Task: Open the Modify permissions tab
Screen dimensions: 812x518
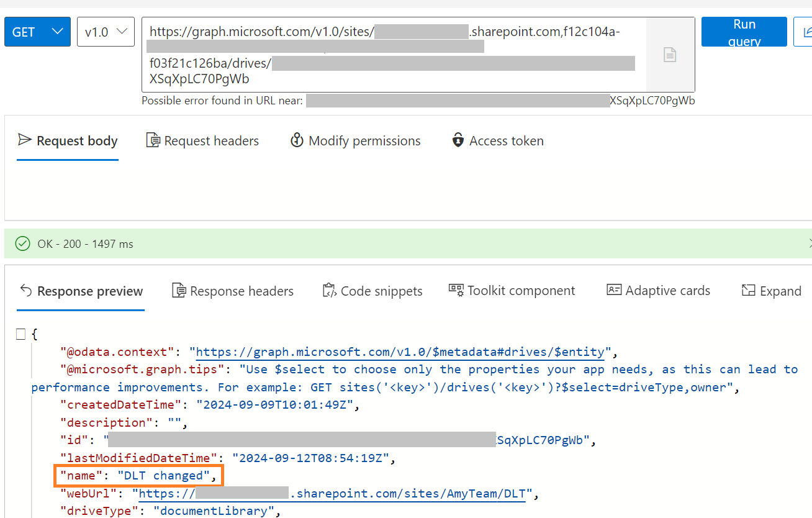Action: pyautogui.click(x=356, y=141)
